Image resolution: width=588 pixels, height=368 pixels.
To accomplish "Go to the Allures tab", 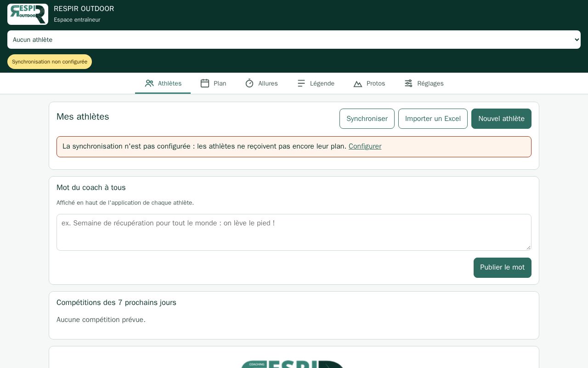I will coord(261,83).
